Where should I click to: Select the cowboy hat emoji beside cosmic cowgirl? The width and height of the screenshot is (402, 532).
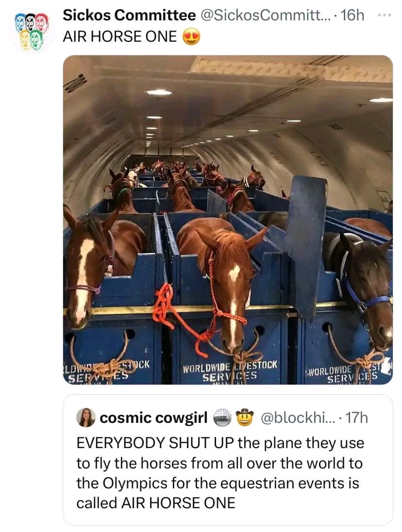point(245,418)
